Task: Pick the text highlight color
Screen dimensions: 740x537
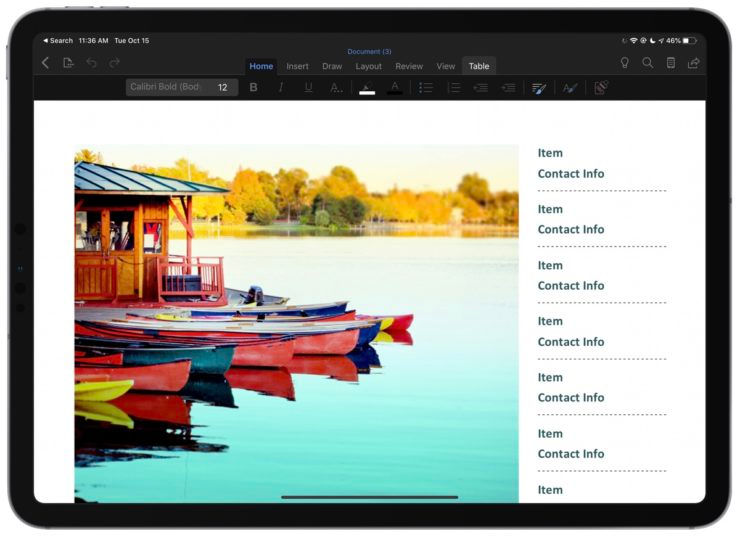Action: coord(367,88)
